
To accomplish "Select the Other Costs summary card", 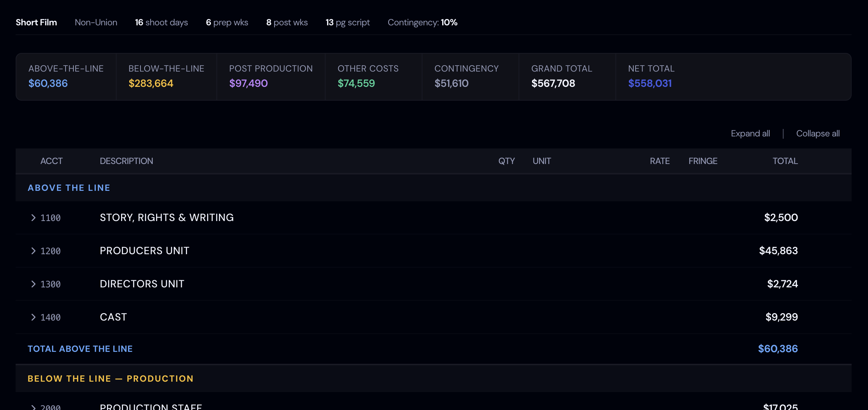I will pyautogui.click(x=368, y=76).
